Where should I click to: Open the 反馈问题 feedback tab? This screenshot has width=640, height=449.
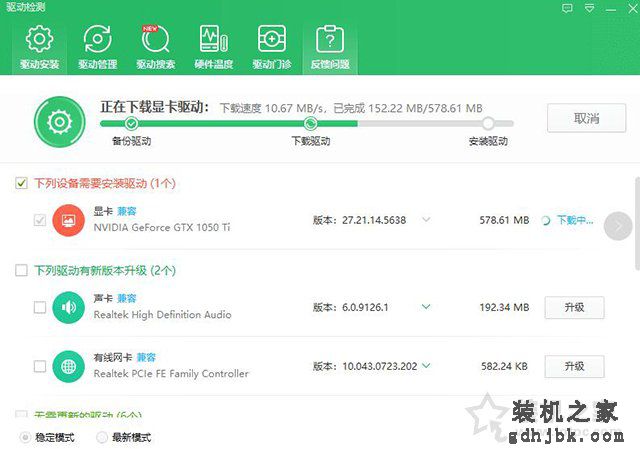pos(330,48)
